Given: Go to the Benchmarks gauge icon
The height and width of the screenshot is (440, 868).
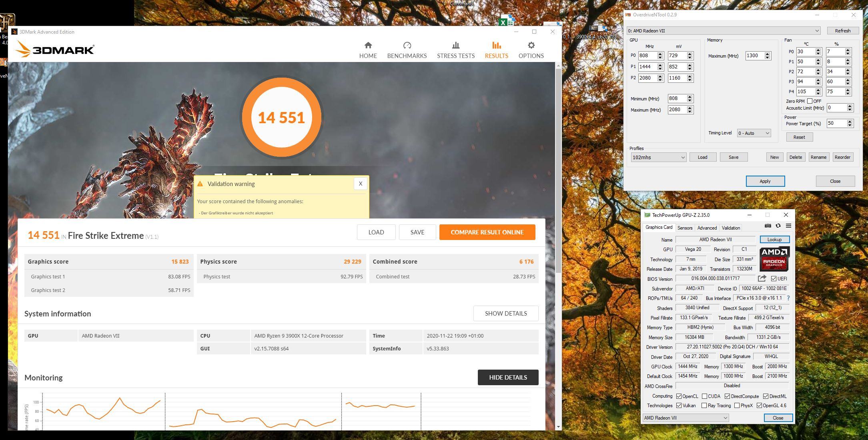Looking at the screenshot, I should pos(407,46).
